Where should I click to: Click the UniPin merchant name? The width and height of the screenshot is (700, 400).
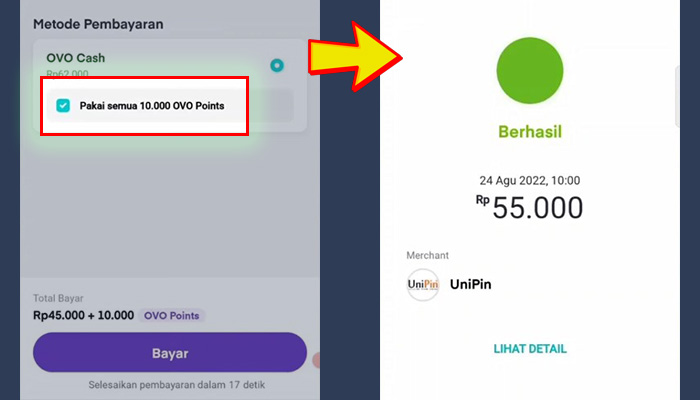click(x=471, y=284)
